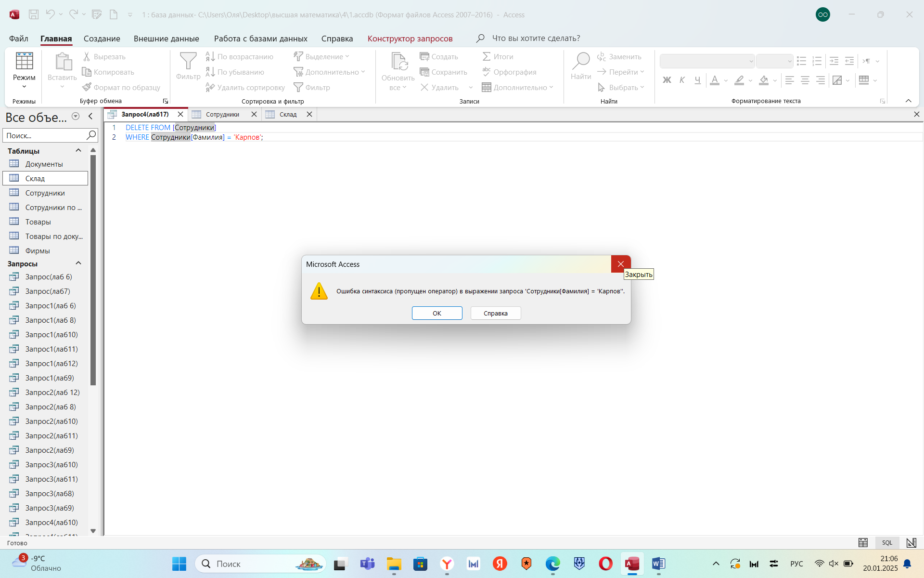Click the Копировать icon

coord(87,72)
